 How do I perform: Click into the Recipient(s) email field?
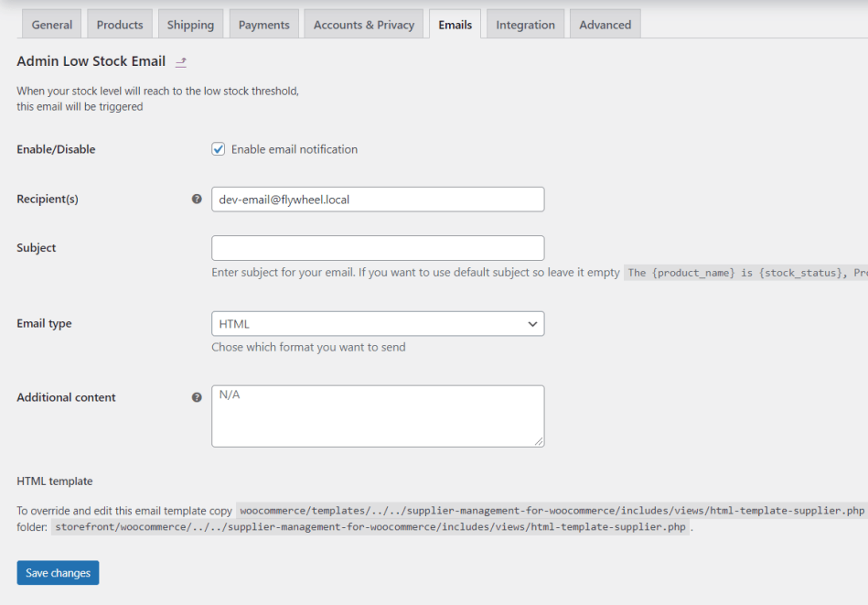point(377,199)
